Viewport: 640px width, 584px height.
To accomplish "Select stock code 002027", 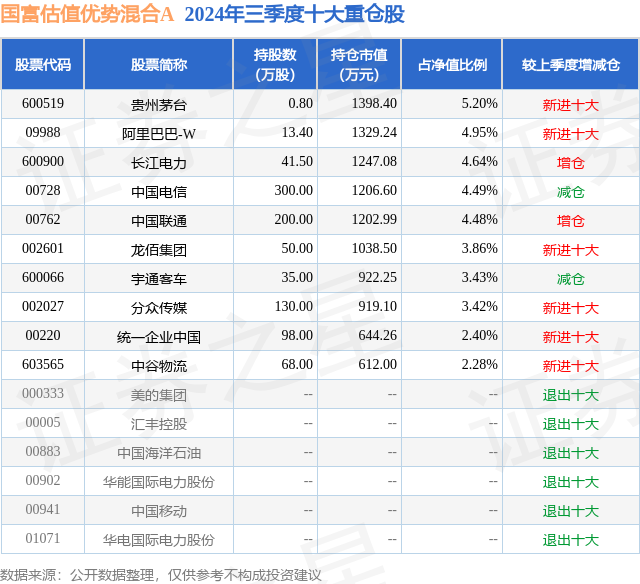I will [x=43, y=306].
